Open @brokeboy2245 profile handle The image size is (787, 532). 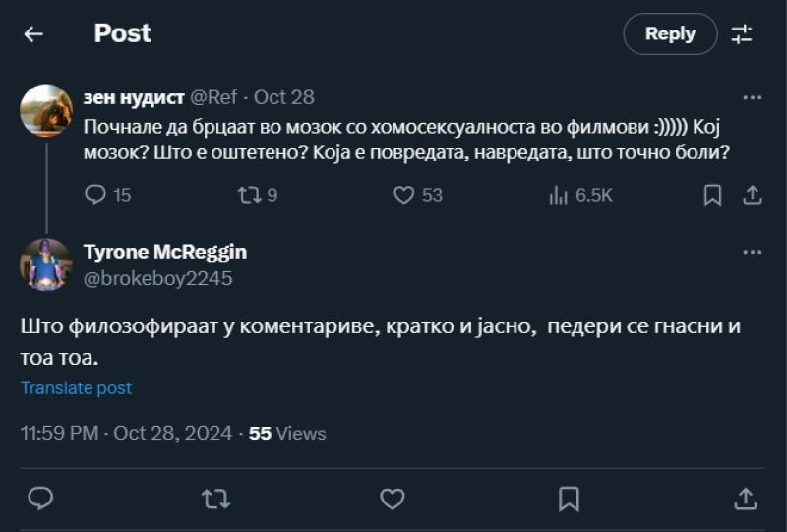pos(157,278)
